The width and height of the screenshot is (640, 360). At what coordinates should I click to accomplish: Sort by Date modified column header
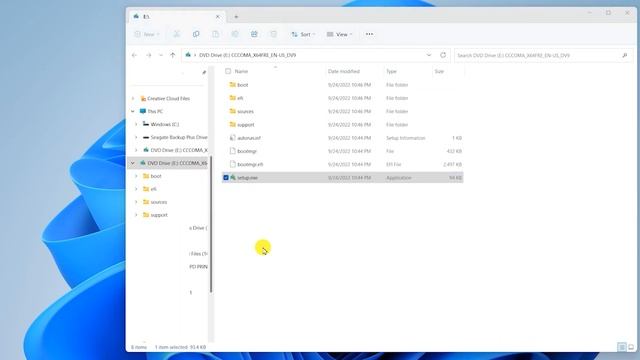(344, 71)
